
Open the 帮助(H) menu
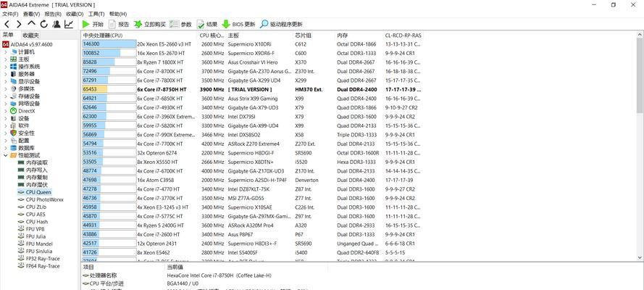pyautogui.click(x=118, y=14)
